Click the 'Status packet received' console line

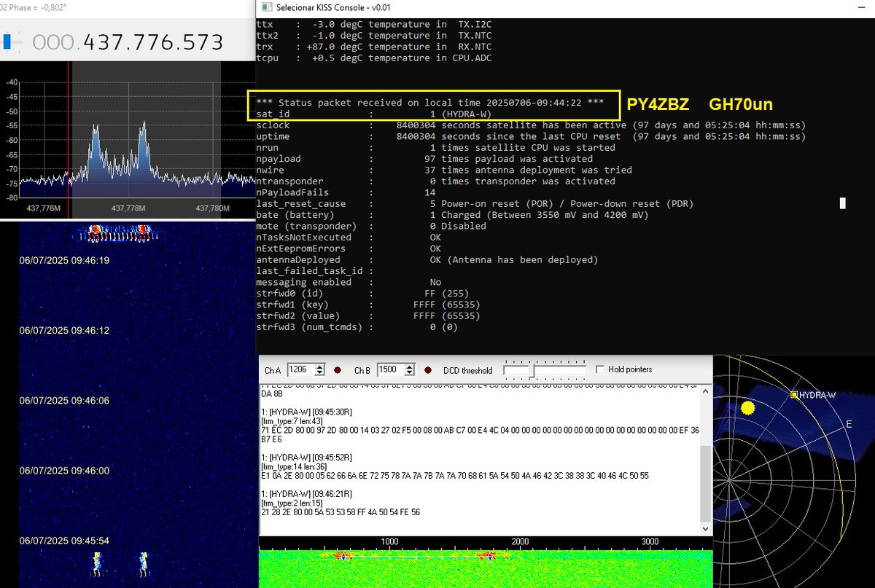coord(430,103)
